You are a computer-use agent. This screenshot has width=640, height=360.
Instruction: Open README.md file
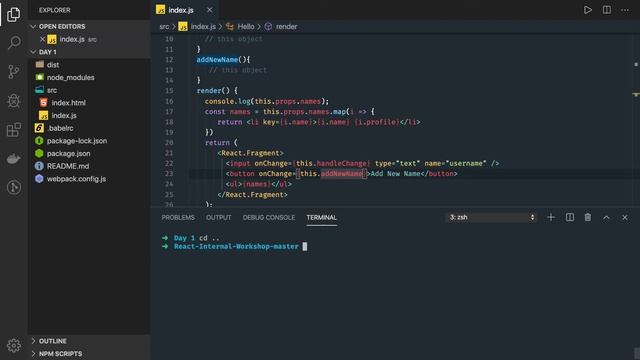[x=68, y=166]
